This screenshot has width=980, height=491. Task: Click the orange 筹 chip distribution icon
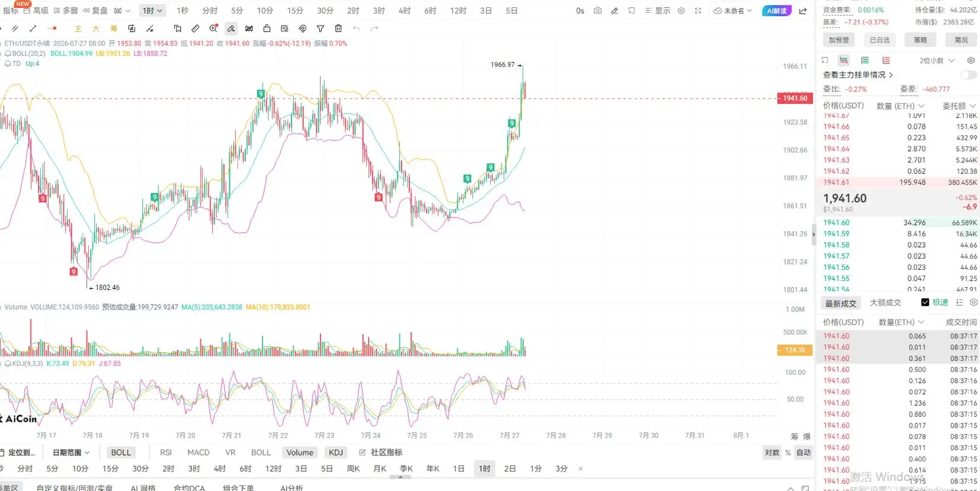[114, 28]
